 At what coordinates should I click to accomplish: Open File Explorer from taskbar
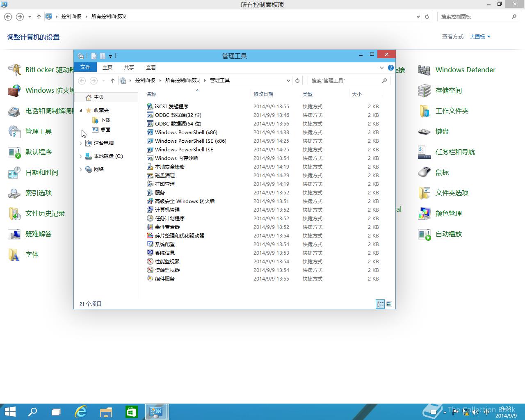tap(106, 412)
